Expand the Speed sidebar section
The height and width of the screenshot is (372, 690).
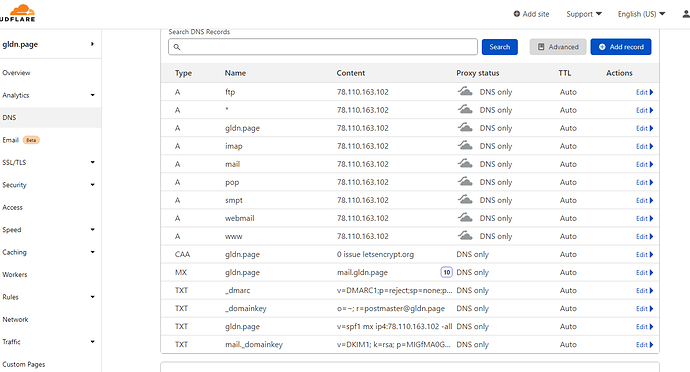(x=92, y=230)
